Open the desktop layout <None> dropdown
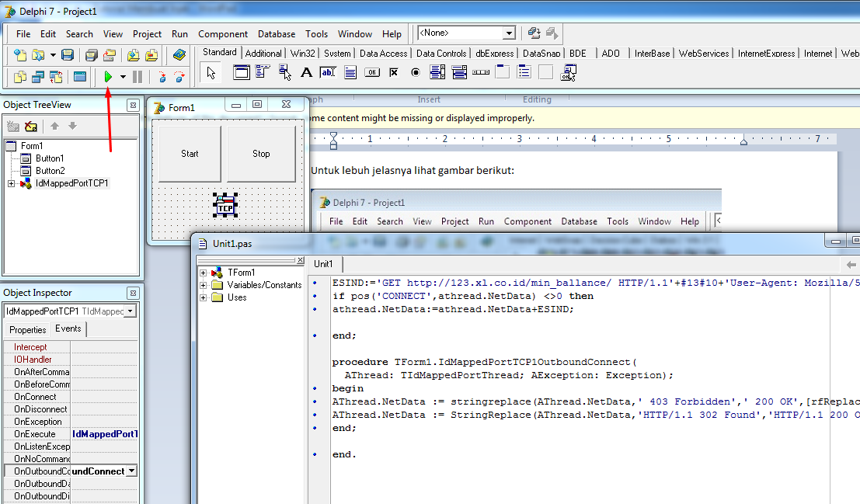 [509, 33]
